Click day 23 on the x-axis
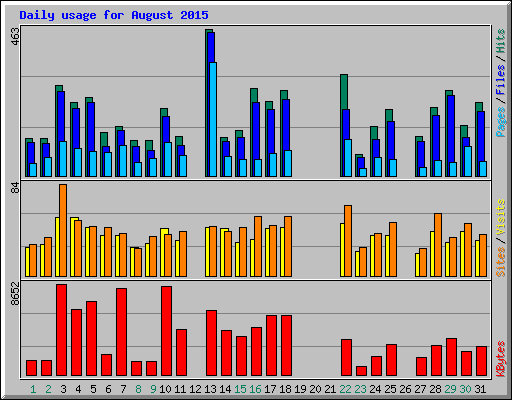 [360, 389]
